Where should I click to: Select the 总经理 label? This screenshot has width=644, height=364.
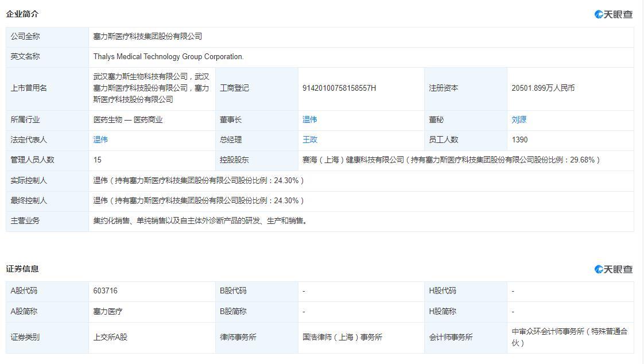pos(230,140)
